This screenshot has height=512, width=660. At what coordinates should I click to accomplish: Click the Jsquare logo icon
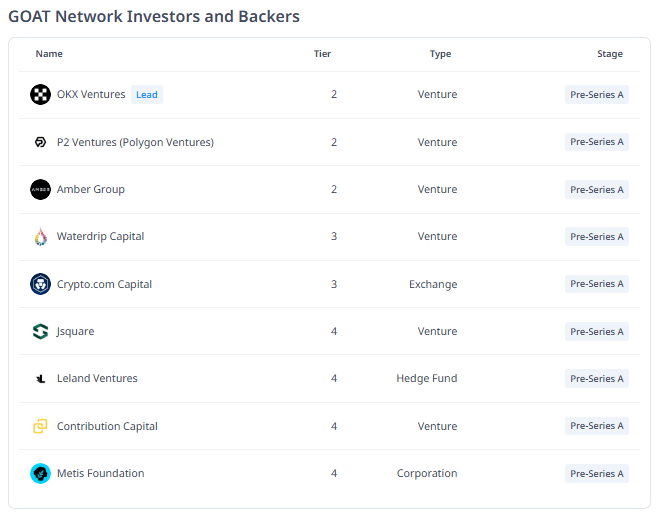(x=40, y=331)
